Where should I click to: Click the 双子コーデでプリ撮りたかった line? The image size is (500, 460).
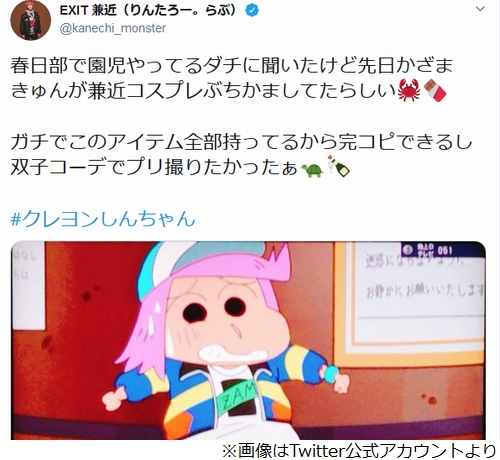(x=154, y=167)
